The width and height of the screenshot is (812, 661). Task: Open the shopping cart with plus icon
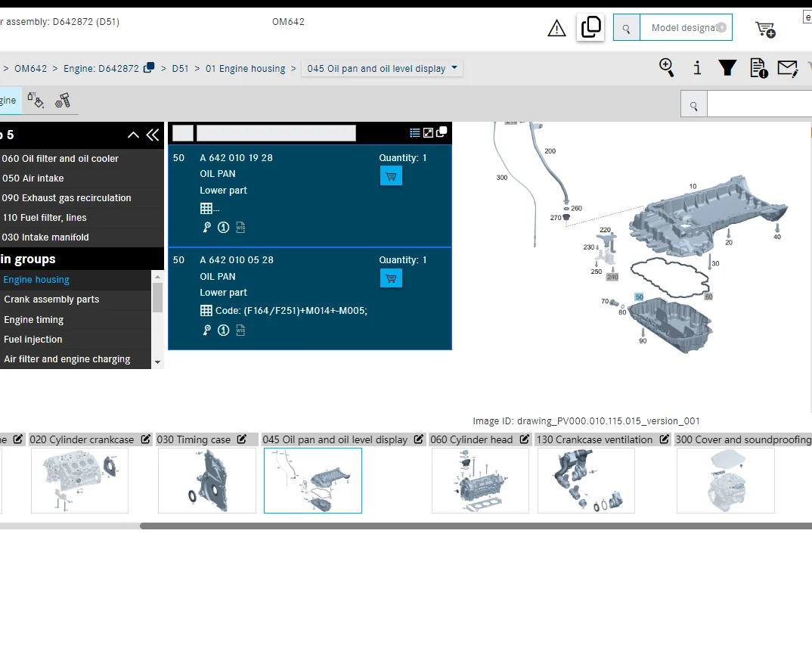(764, 29)
